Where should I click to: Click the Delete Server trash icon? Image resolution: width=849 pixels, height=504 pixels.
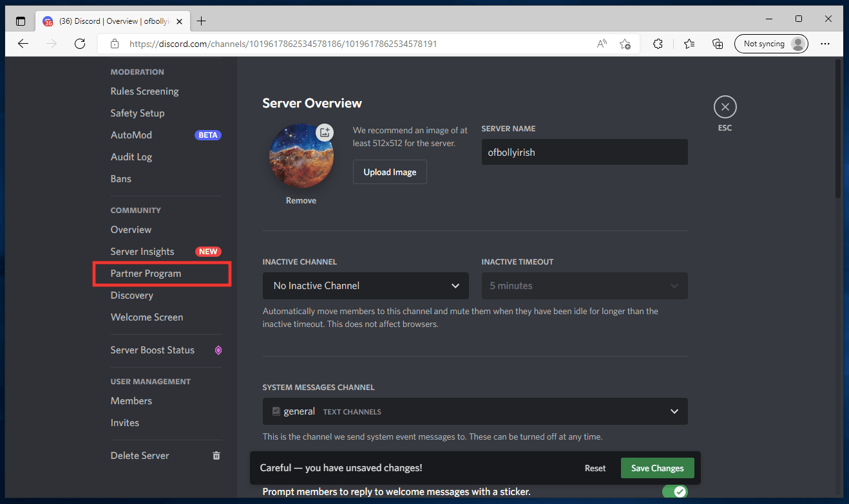coord(216,456)
